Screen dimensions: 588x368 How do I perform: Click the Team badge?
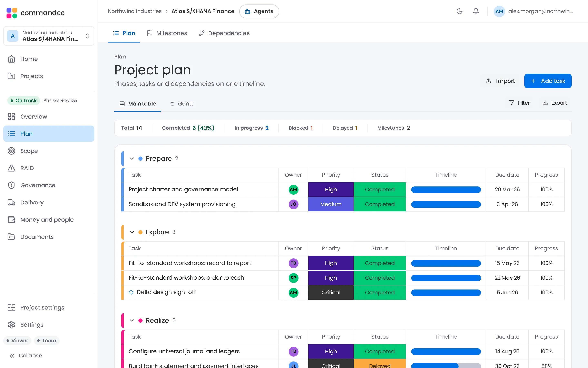click(x=47, y=340)
